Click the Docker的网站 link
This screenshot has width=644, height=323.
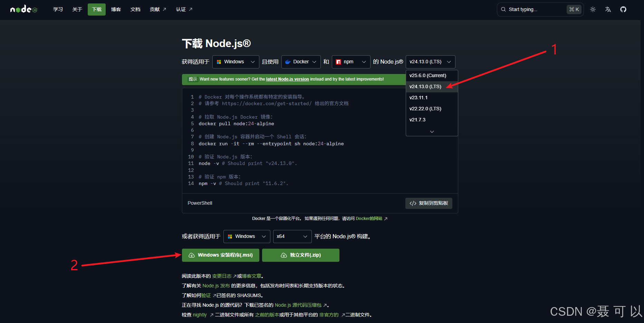(x=372, y=219)
